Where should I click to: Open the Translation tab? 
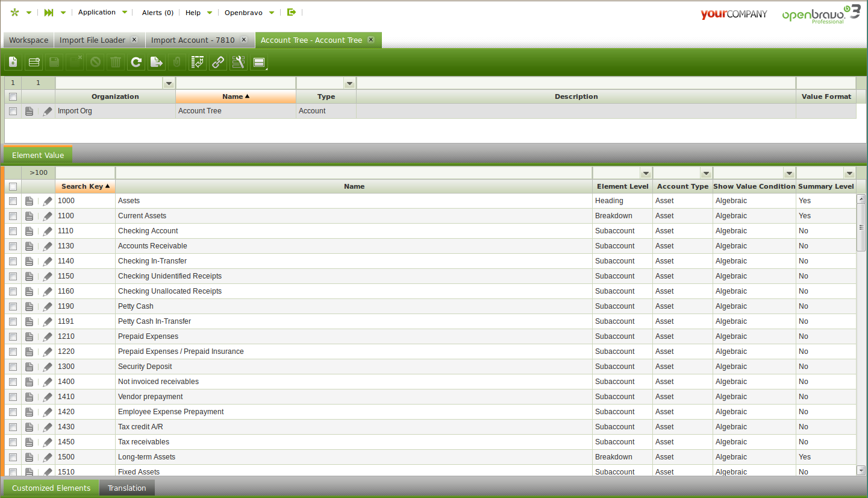126,488
